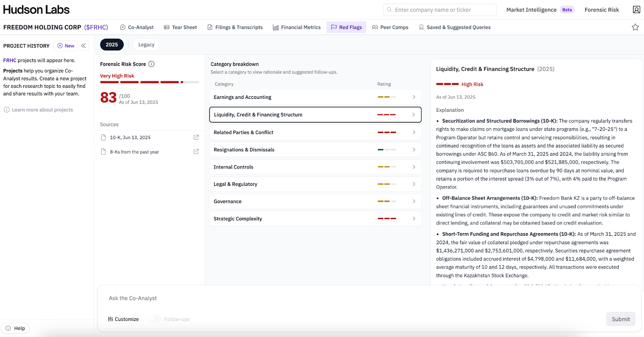Open the Financial Metrics tab
644x337 pixels.
[x=297, y=27]
